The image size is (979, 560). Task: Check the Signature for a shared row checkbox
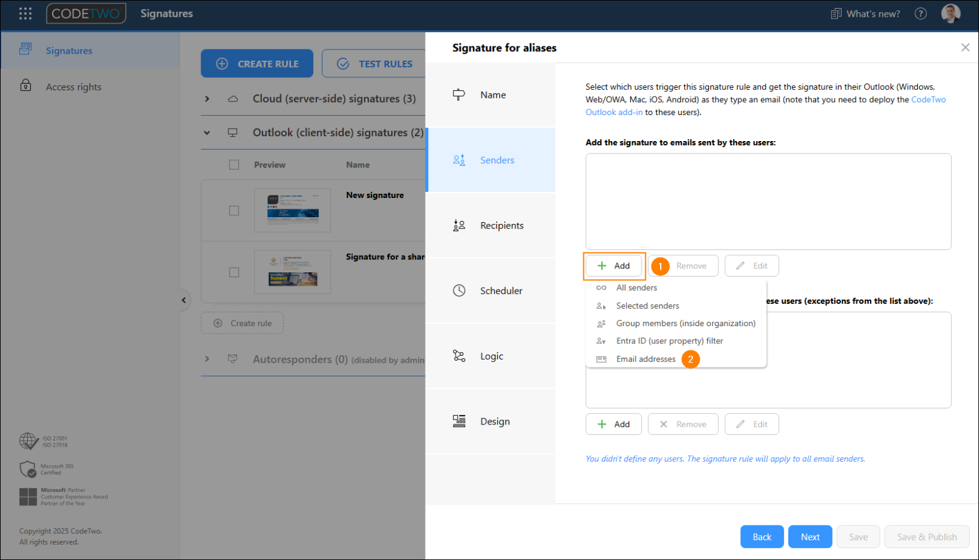click(234, 272)
